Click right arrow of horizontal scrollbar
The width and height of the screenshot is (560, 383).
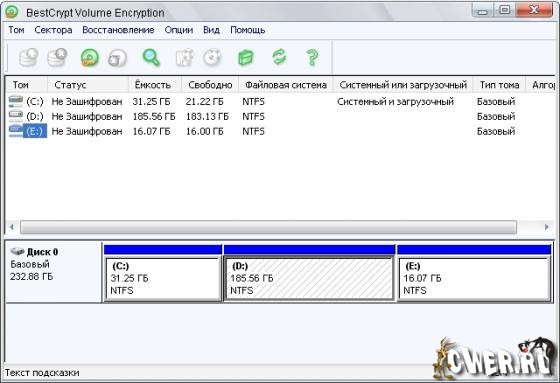(546, 227)
